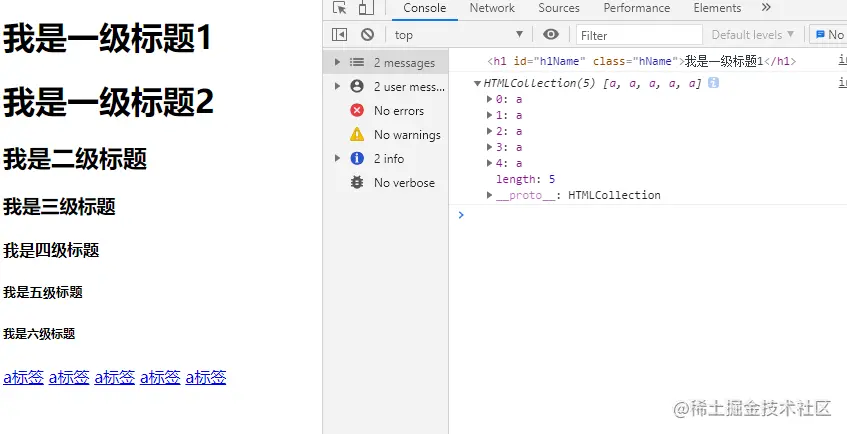Image resolution: width=847 pixels, height=434 pixels.
Task: Select the No errors row
Action: (386, 111)
